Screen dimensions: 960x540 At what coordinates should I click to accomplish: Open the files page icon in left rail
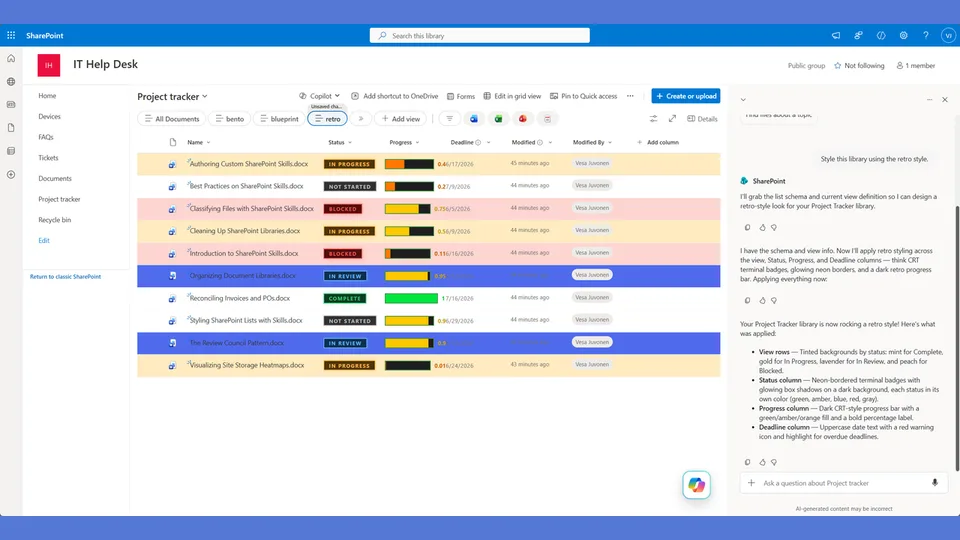pos(11,128)
